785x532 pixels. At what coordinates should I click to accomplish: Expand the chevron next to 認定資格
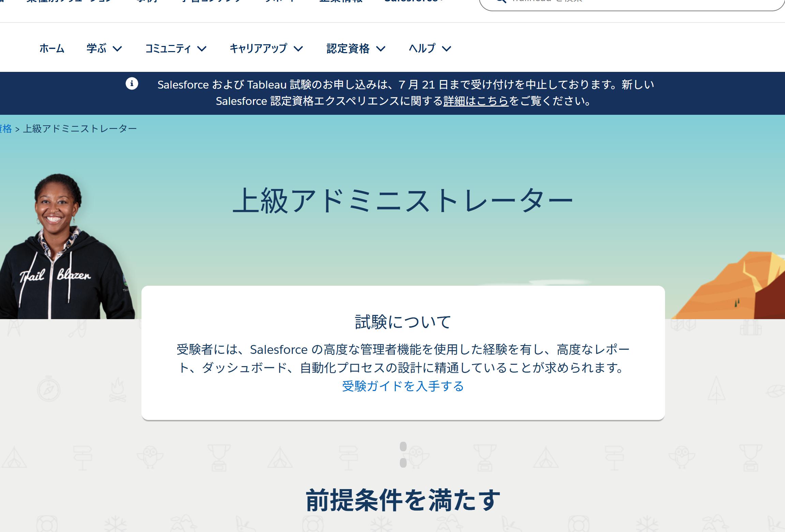pyautogui.click(x=381, y=49)
